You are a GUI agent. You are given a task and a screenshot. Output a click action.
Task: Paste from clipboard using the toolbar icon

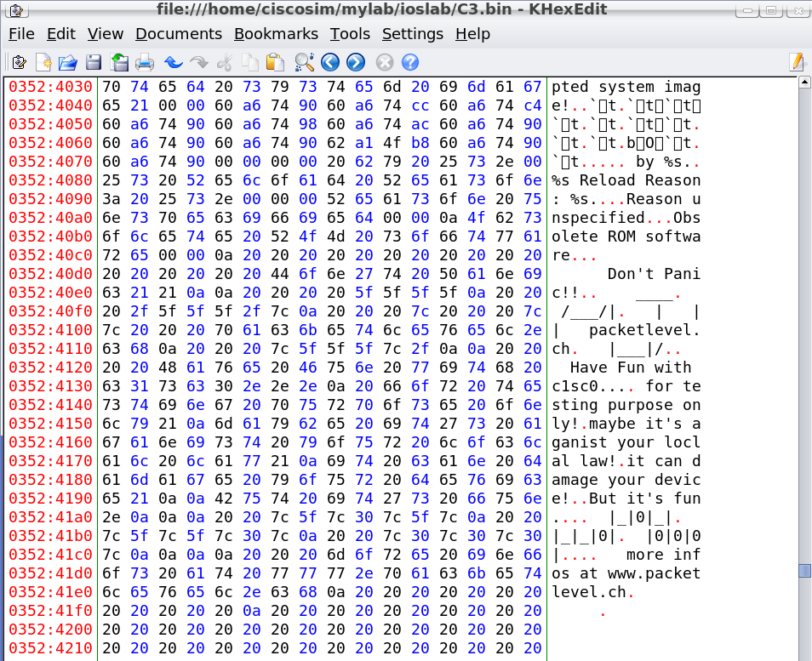(274, 62)
